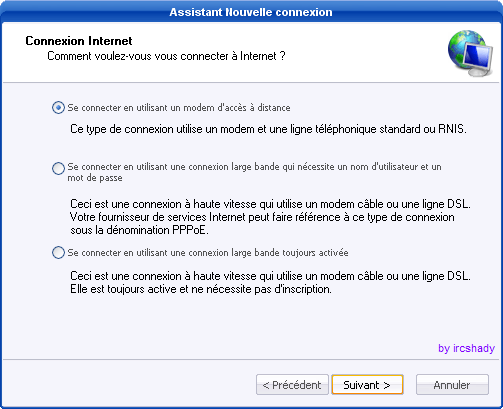Click the 'Votre fournisseur de services Internet' description line
Screen dimensions: 503x409
pos(262,217)
